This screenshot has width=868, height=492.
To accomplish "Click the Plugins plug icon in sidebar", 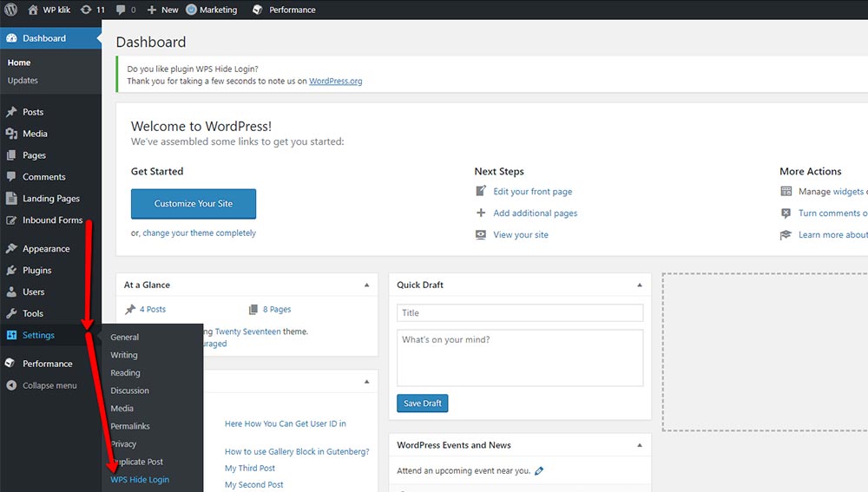I will click(11, 270).
